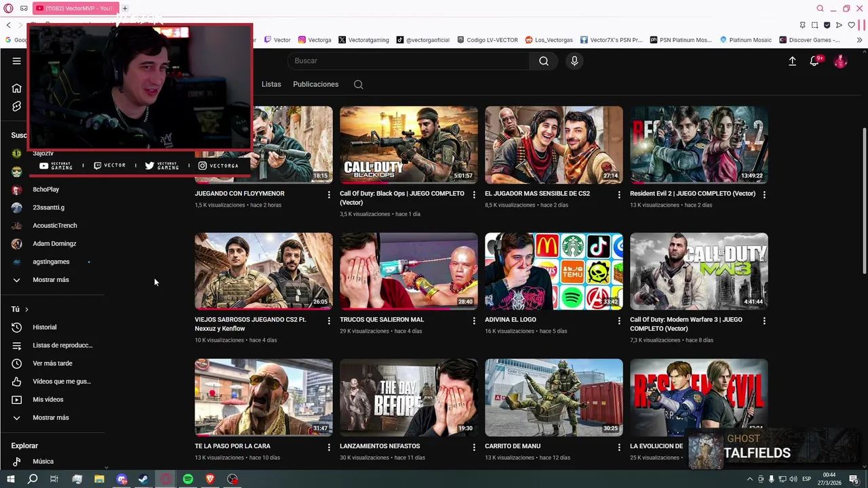
Task: Open Platinum Mosaic bookmark
Action: (745, 40)
